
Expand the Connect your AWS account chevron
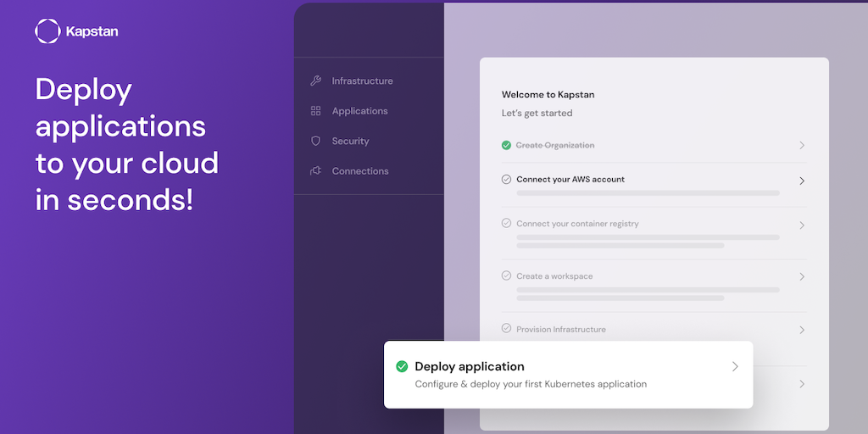click(x=802, y=181)
